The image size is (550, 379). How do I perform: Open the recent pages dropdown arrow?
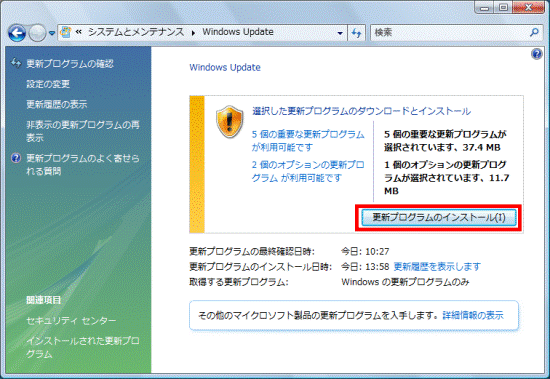point(52,33)
